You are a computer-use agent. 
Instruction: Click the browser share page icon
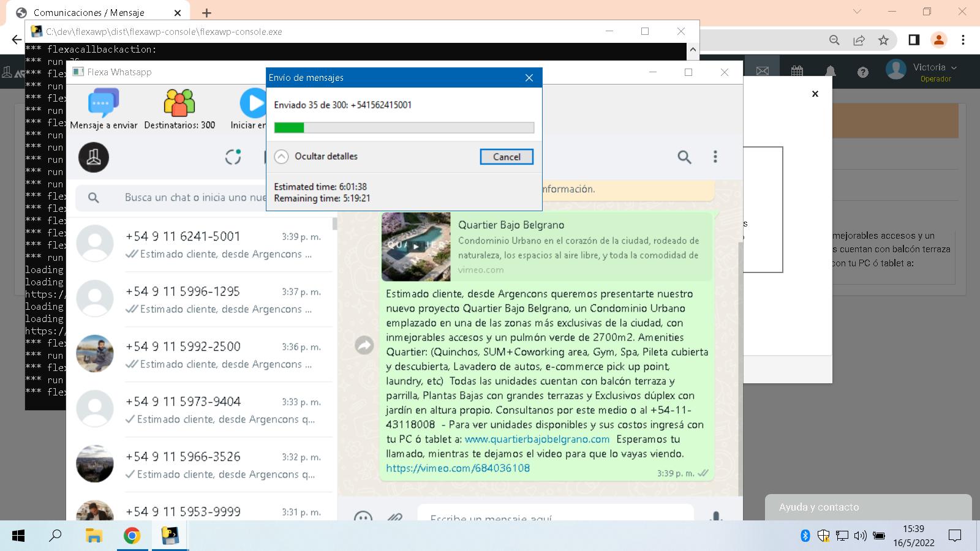(x=859, y=40)
